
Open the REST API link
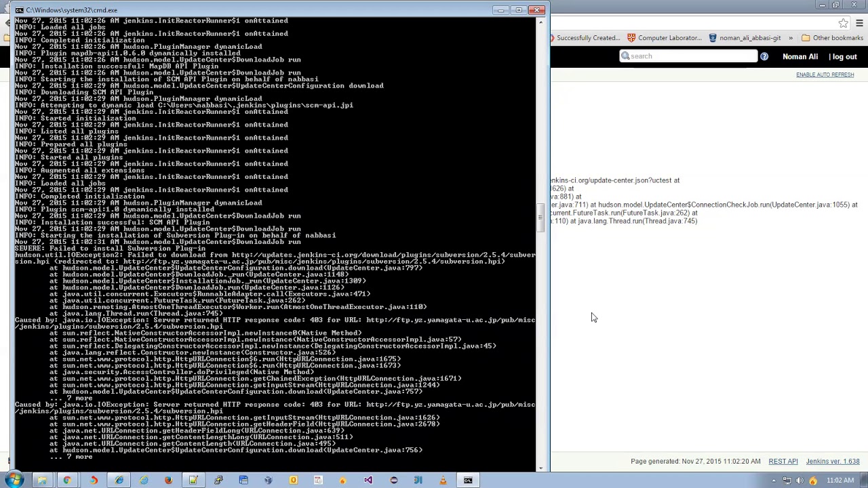[x=783, y=462]
